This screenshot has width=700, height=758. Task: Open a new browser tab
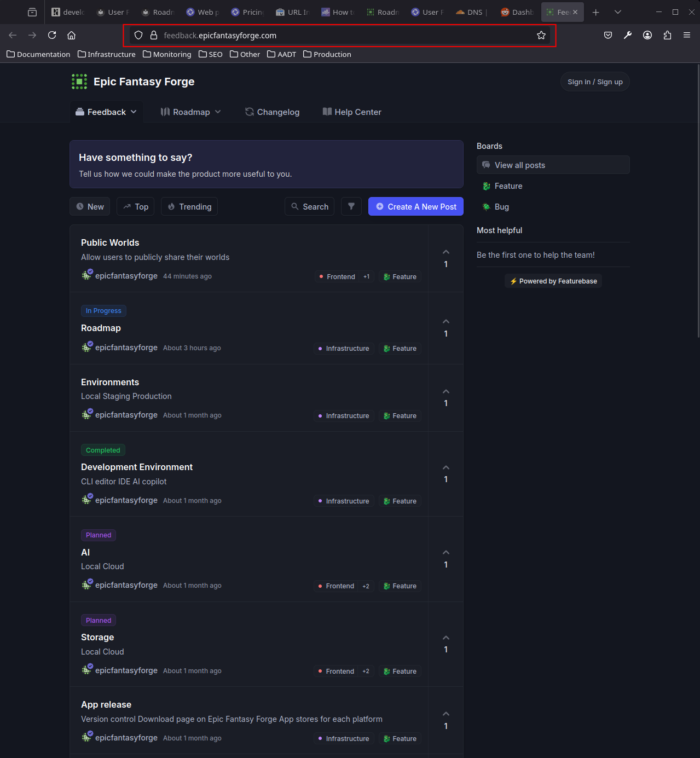pos(596,12)
